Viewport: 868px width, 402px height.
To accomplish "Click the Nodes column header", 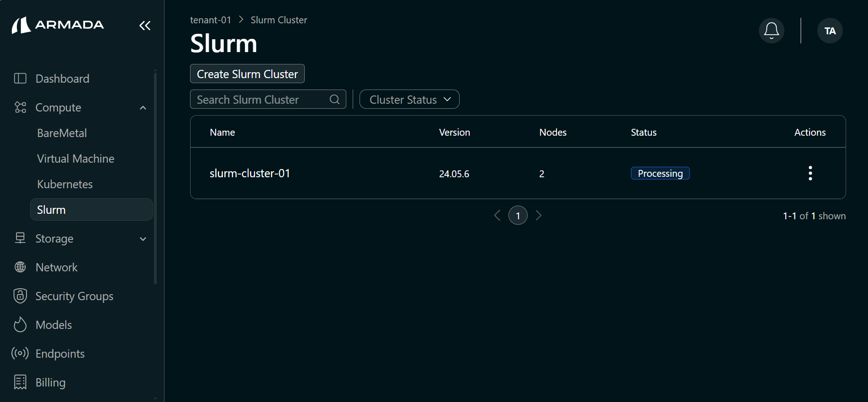I will coord(553,132).
